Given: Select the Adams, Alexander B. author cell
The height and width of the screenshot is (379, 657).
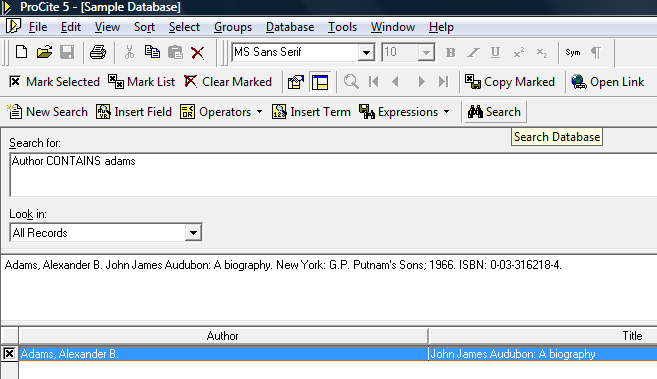Looking at the screenshot, I should (x=223, y=354).
